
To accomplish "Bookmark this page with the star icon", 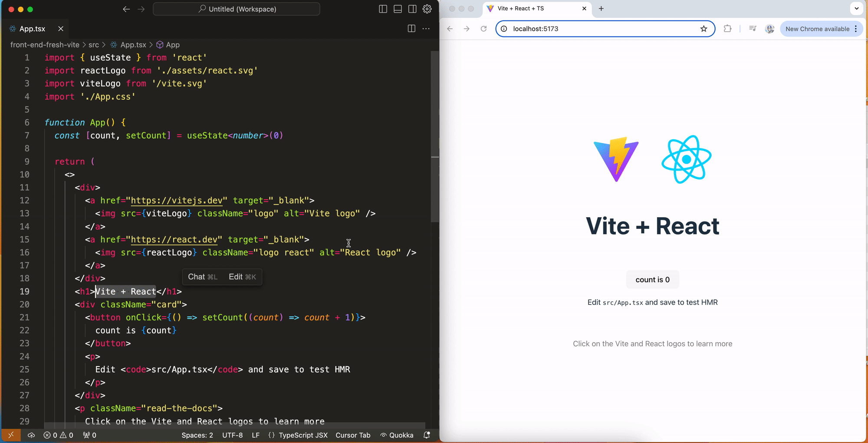I will click(704, 29).
